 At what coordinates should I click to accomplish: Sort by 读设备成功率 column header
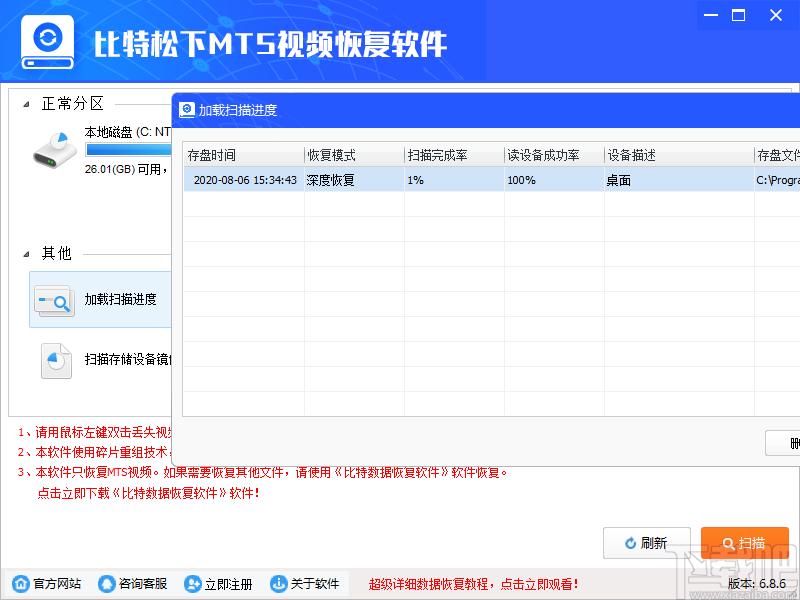tap(555, 155)
